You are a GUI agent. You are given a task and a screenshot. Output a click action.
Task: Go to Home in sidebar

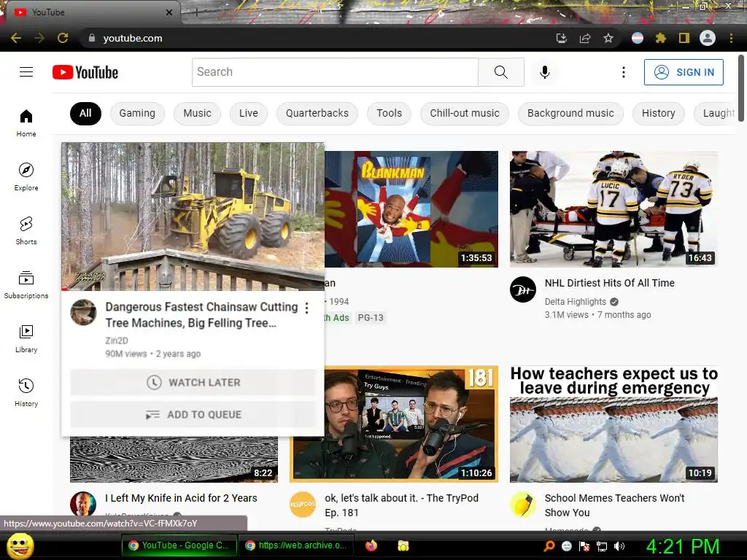(x=26, y=122)
